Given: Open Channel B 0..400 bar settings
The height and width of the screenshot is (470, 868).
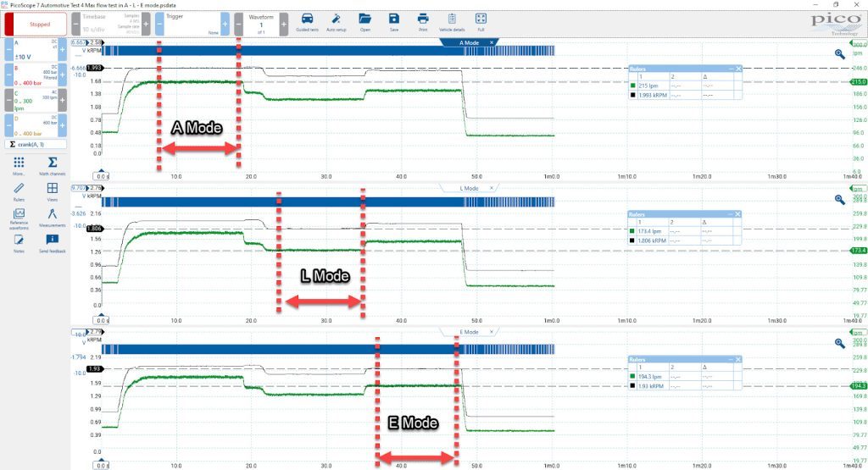Looking at the screenshot, I should [36, 75].
